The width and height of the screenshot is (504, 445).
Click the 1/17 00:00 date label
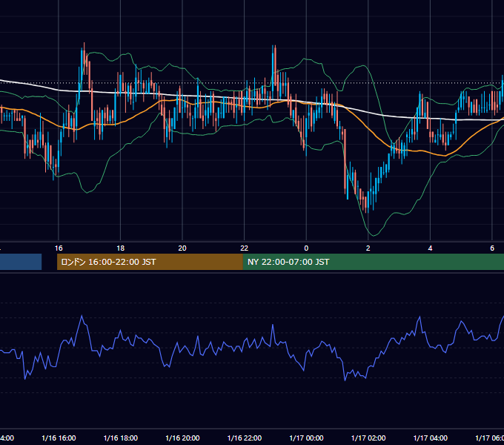coord(306,438)
